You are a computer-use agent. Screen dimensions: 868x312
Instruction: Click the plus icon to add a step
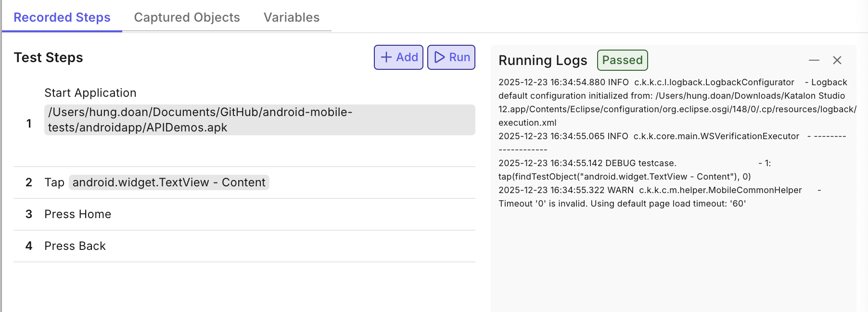386,57
